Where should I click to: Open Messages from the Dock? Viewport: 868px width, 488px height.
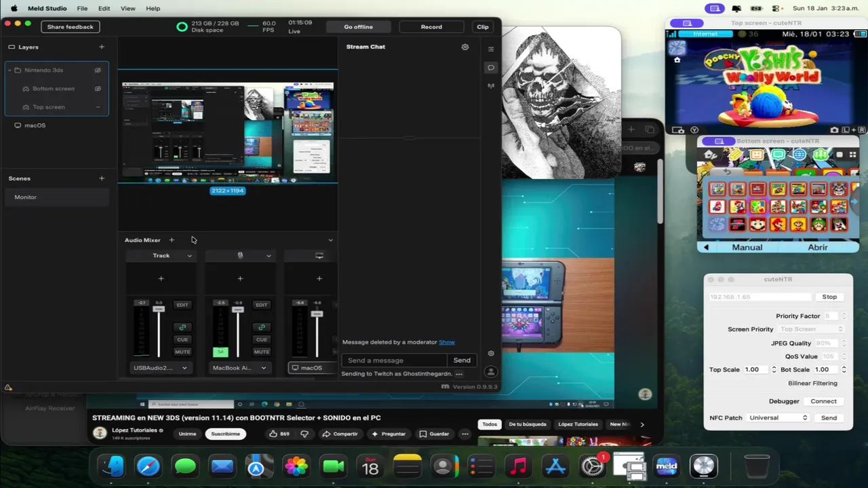tap(185, 466)
